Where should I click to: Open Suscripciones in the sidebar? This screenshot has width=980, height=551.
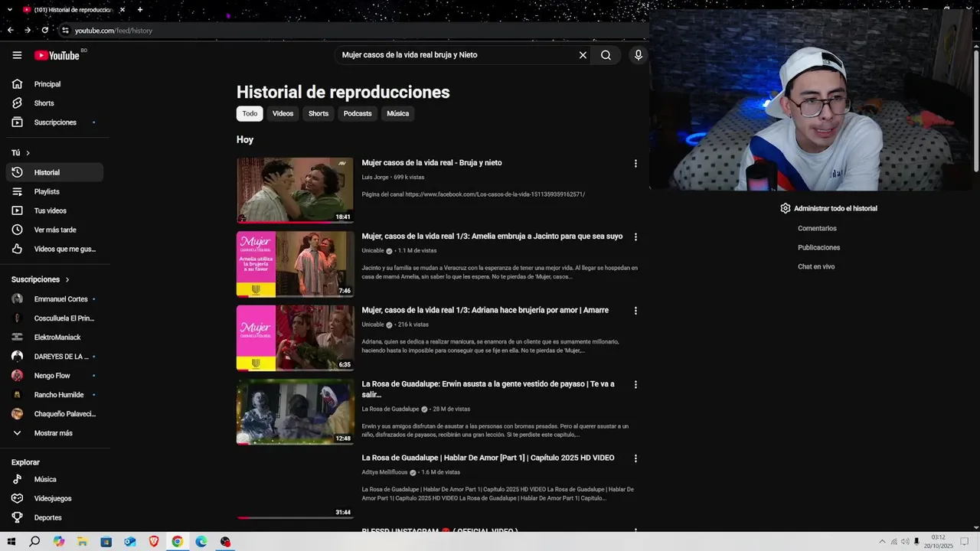pyautogui.click(x=54, y=122)
